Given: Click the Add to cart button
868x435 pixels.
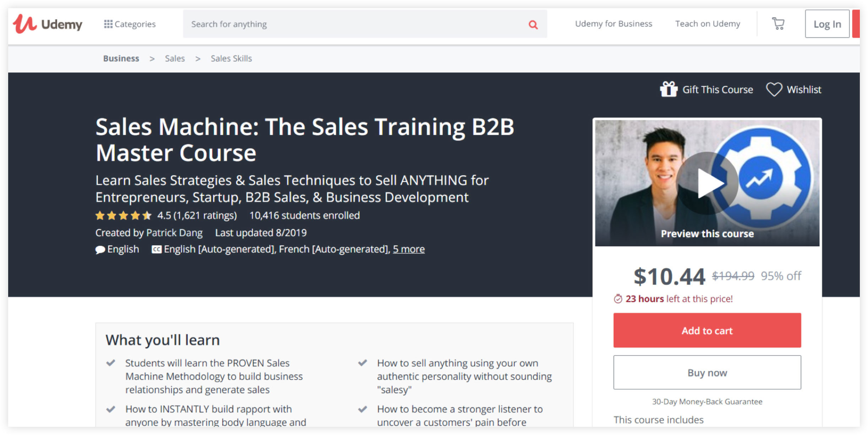Looking at the screenshot, I should [707, 330].
